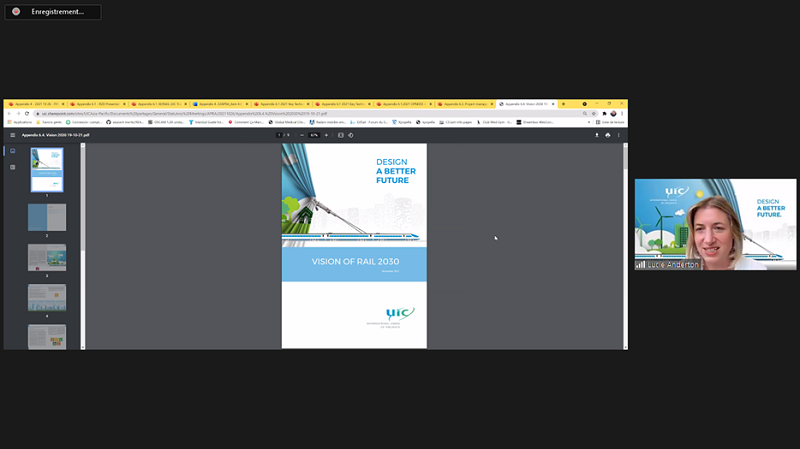800x449 pixels.
Task: Show page thumbnails view in sidebar
Action: click(x=13, y=151)
